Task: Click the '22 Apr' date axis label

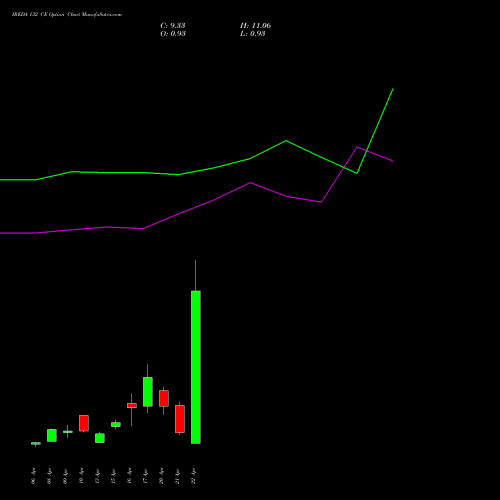Action: (193, 476)
